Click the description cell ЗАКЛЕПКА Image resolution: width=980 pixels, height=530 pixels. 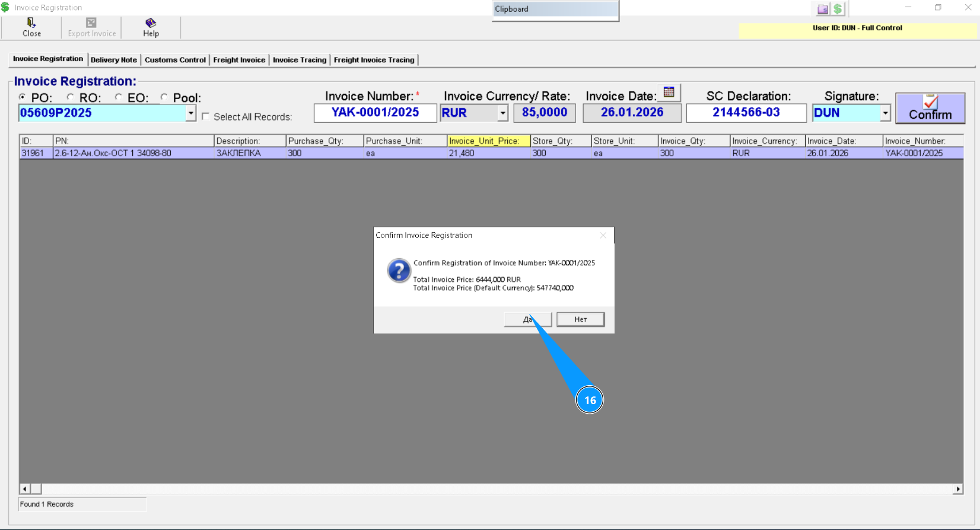(250, 153)
